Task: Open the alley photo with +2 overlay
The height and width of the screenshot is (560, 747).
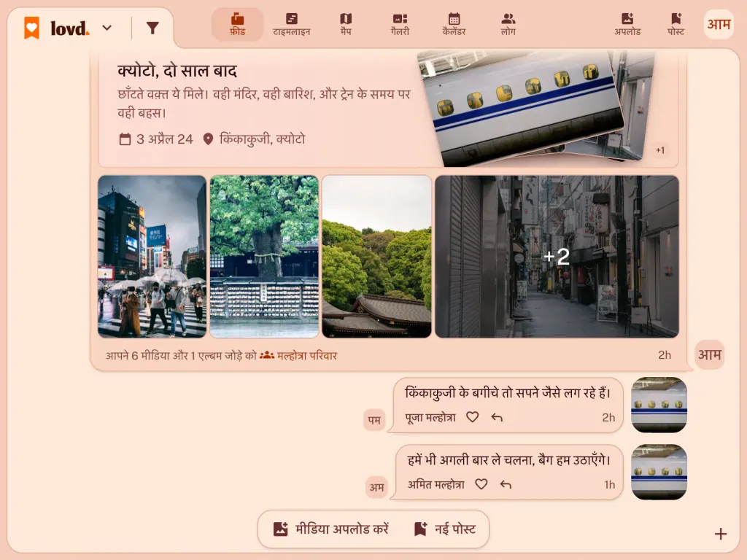Action: pos(557,257)
